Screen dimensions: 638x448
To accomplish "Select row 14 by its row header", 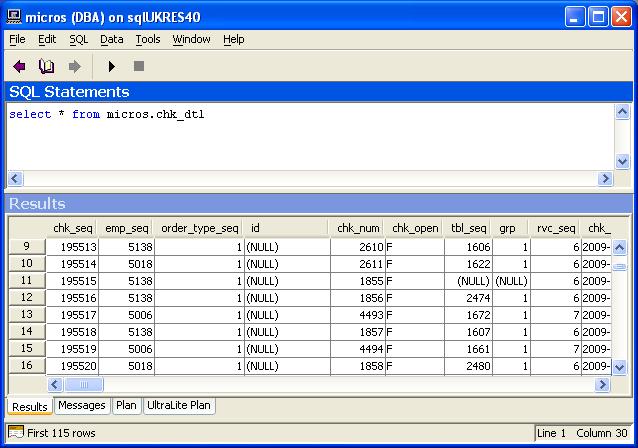I will [x=27, y=332].
